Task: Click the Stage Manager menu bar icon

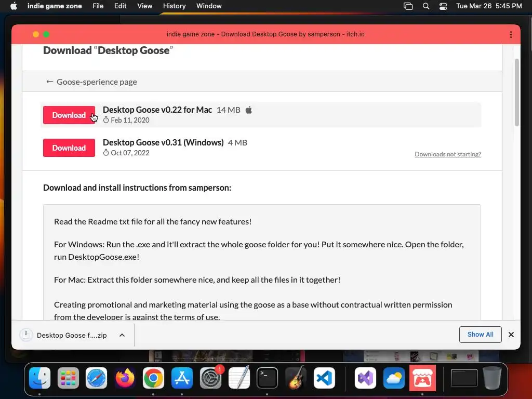Action: pyautogui.click(x=408, y=6)
